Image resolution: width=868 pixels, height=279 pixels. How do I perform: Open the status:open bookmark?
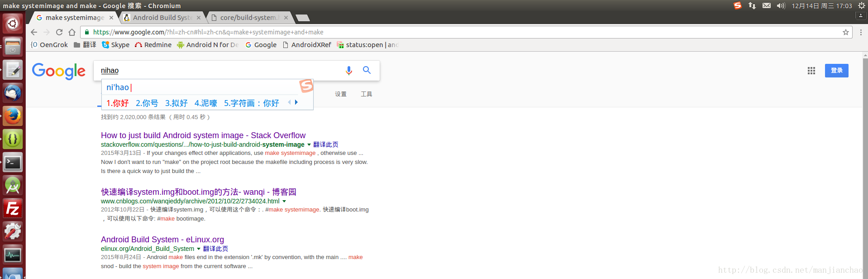[x=367, y=45]
